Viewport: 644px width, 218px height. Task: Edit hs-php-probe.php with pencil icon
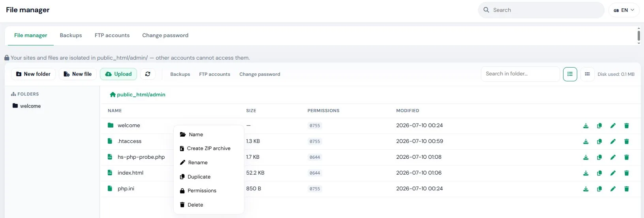pyautogui.click(x=613, y=157)
